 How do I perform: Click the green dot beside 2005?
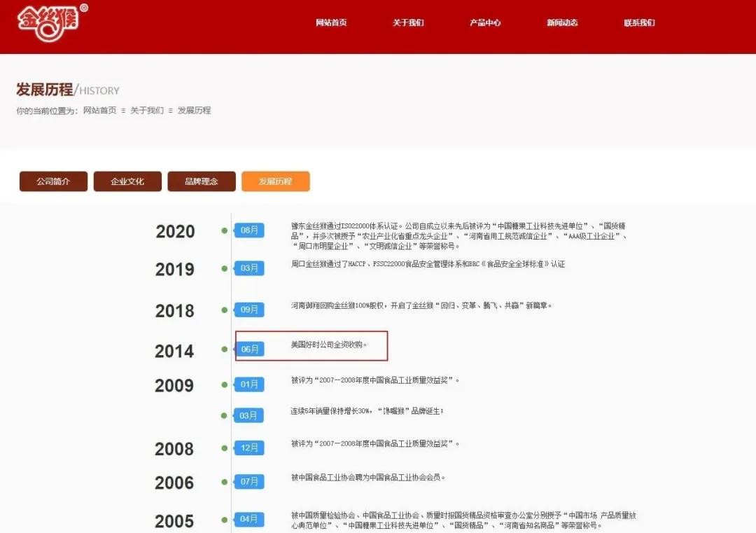[224, 520]
